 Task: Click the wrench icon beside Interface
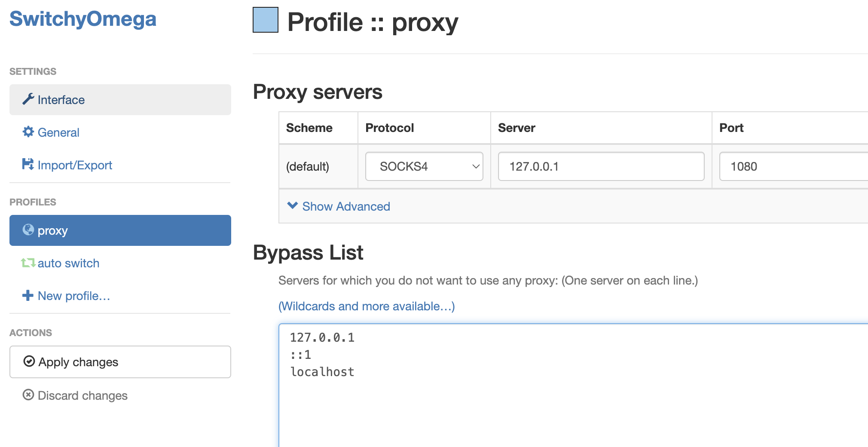pos(28,99)
